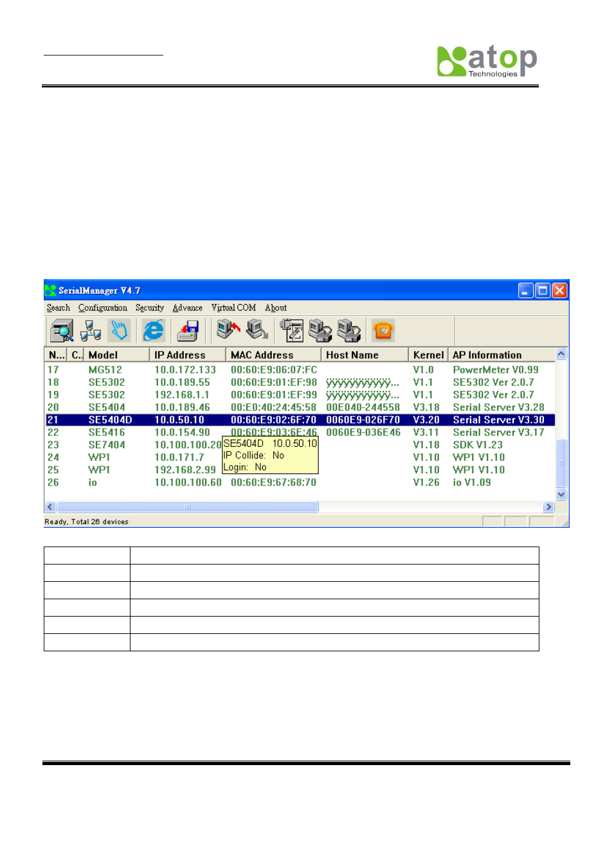Viewport: 614px width, 868px height.
Task: Open the About menu
Action: click(x=276, y=308)
